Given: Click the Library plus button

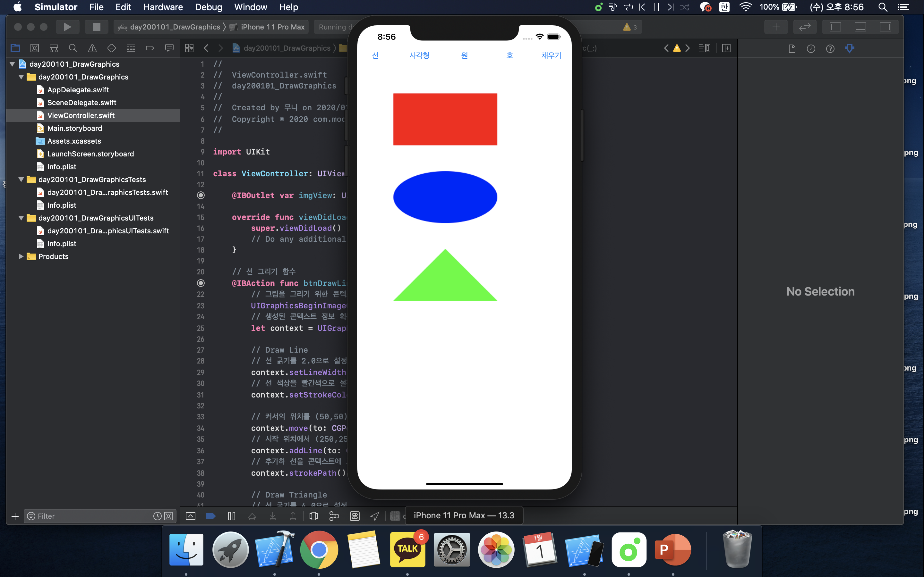Looking at the screenshot, I should [x=776, y=27].
